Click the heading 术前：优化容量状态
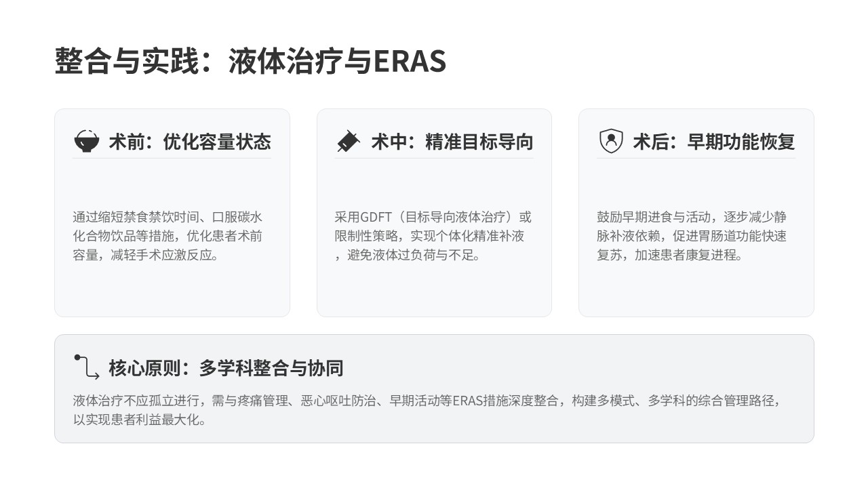This screenshot has height=488, width=868. pyautogui.click(x=190, y=142)
